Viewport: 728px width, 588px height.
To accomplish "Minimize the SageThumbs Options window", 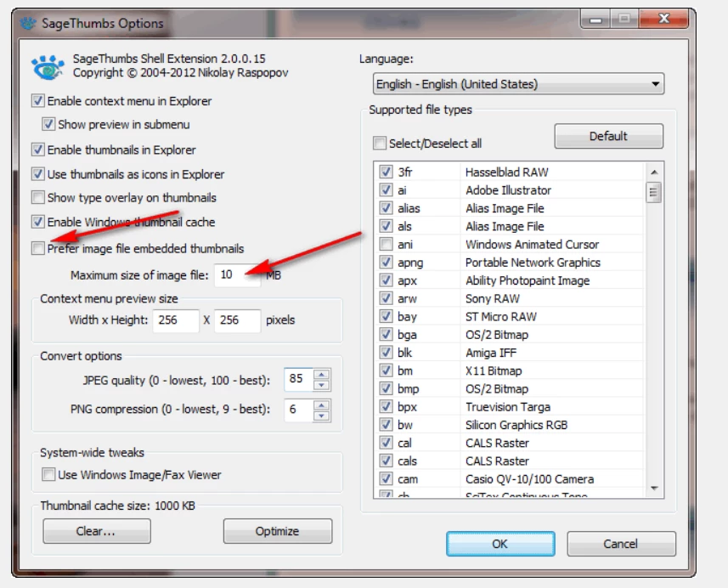I will coord(595,20).
